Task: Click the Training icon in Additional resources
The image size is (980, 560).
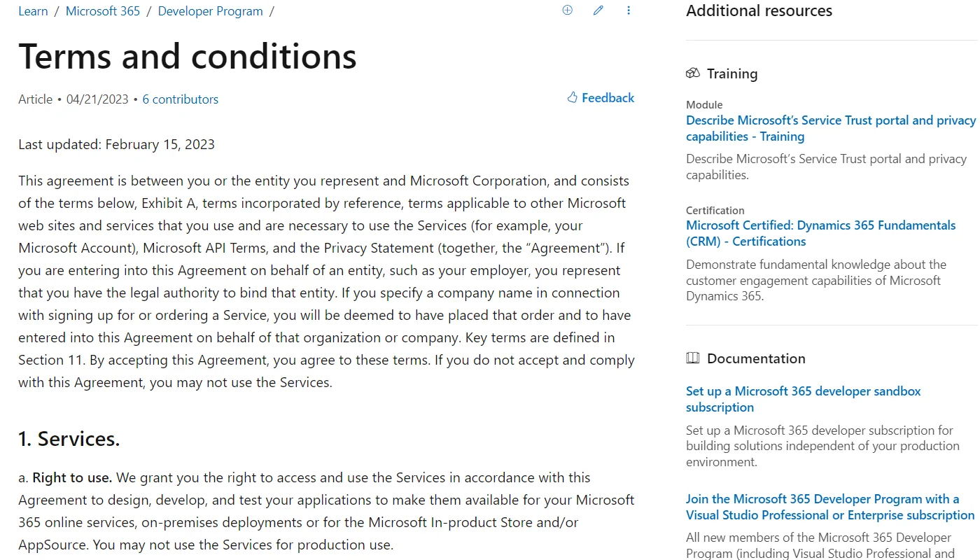Action: coord(693,73)
